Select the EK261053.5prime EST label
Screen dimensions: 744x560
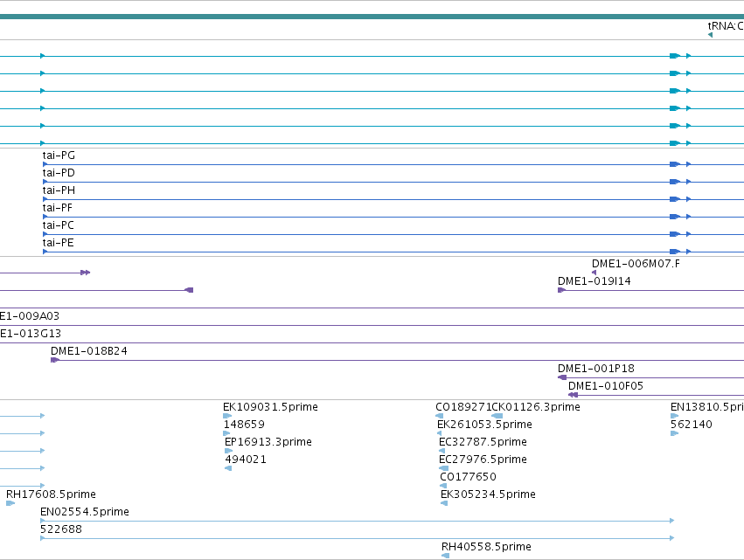point(484,425)
